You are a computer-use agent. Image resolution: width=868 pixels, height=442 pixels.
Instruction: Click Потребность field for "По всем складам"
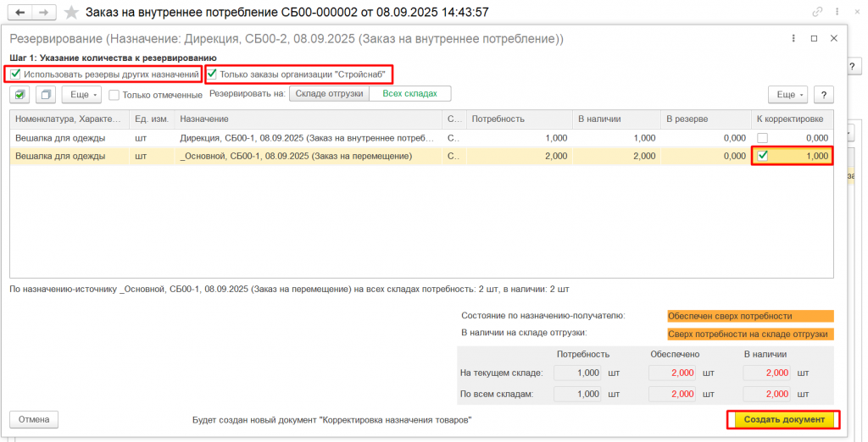point(577,394)
